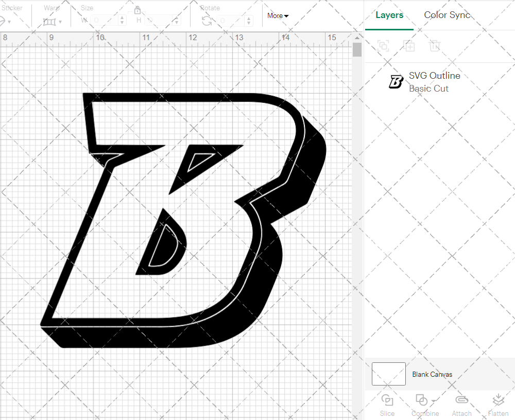Select the Attach tool

coord(461,404)
